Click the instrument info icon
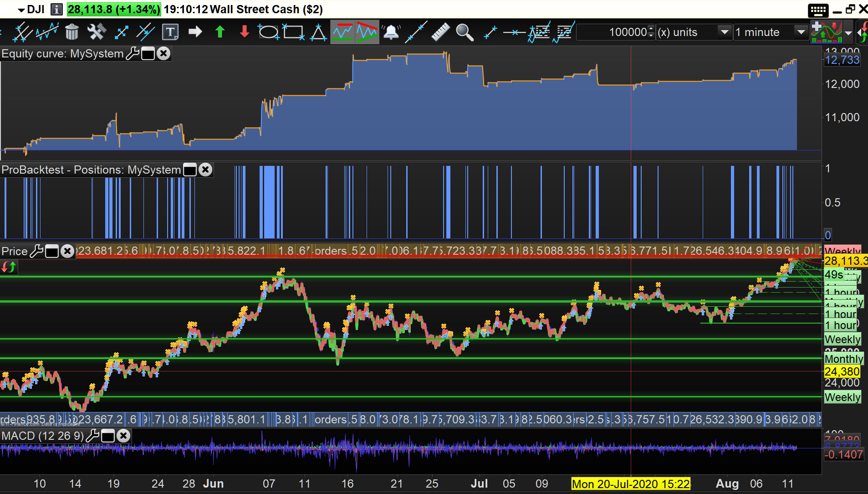This screenshot has height=494, width=868. click(56, 9)
